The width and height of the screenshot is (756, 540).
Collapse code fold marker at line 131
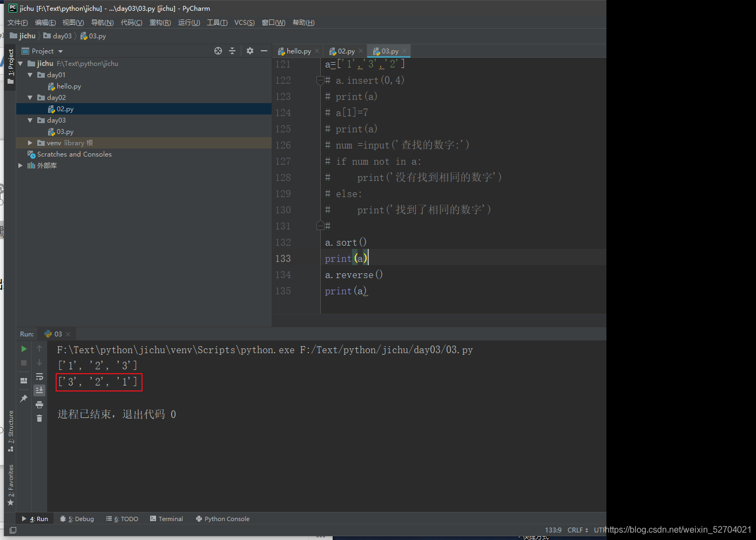320,226
